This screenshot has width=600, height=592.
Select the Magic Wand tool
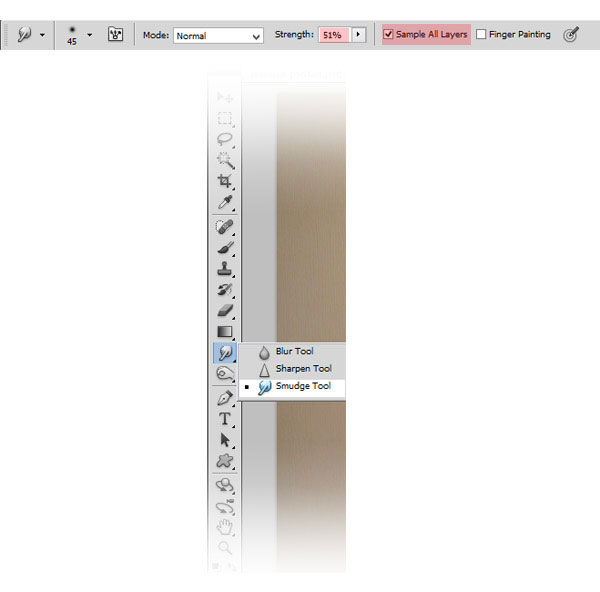225,161
